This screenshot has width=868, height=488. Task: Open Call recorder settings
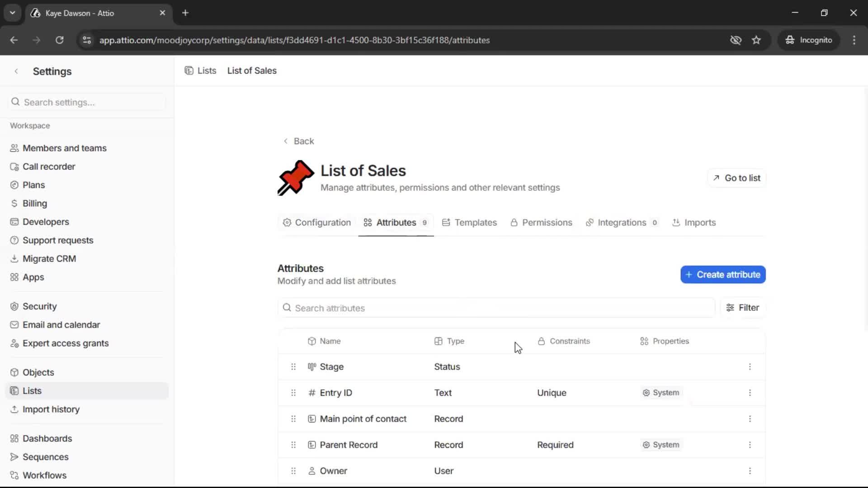(x=49, y=166)
